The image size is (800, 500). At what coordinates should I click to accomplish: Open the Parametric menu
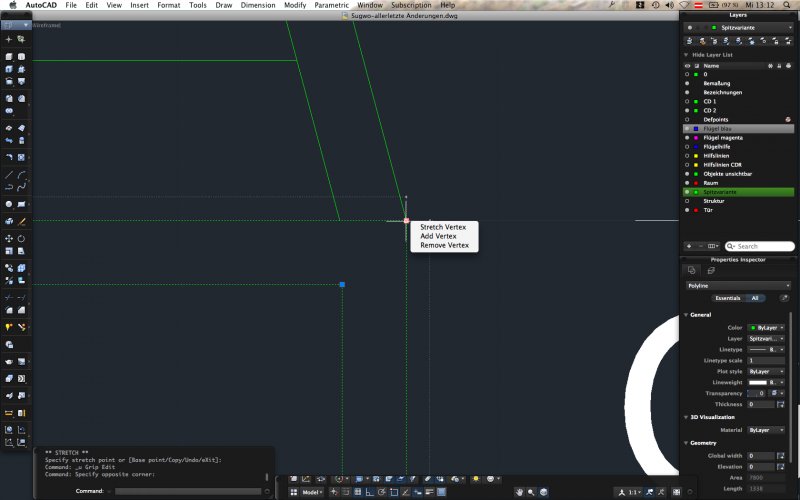[x=332, y=5]
